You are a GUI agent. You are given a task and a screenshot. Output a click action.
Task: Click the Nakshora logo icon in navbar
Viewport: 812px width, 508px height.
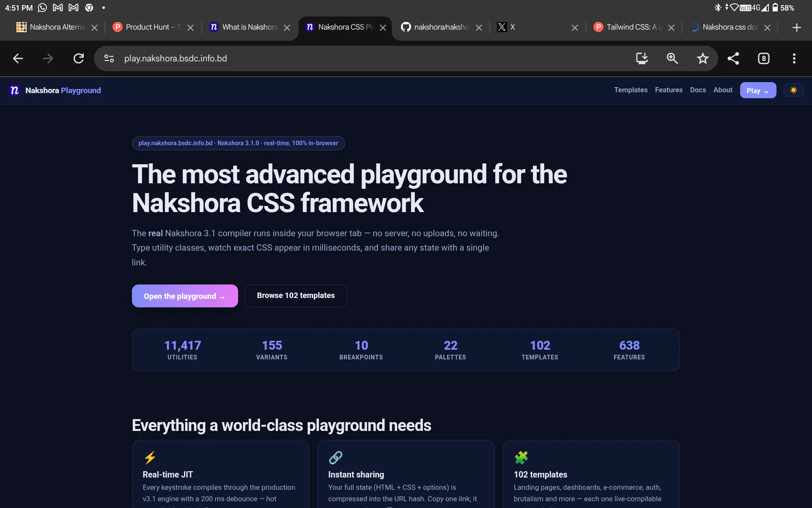[x=15, y=90]
